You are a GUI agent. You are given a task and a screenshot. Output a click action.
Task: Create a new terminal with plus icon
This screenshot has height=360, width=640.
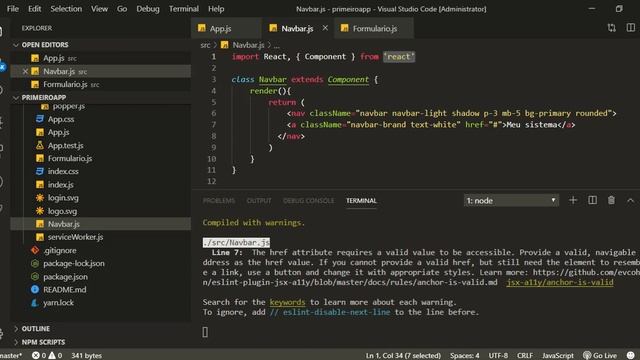[573, 200]
